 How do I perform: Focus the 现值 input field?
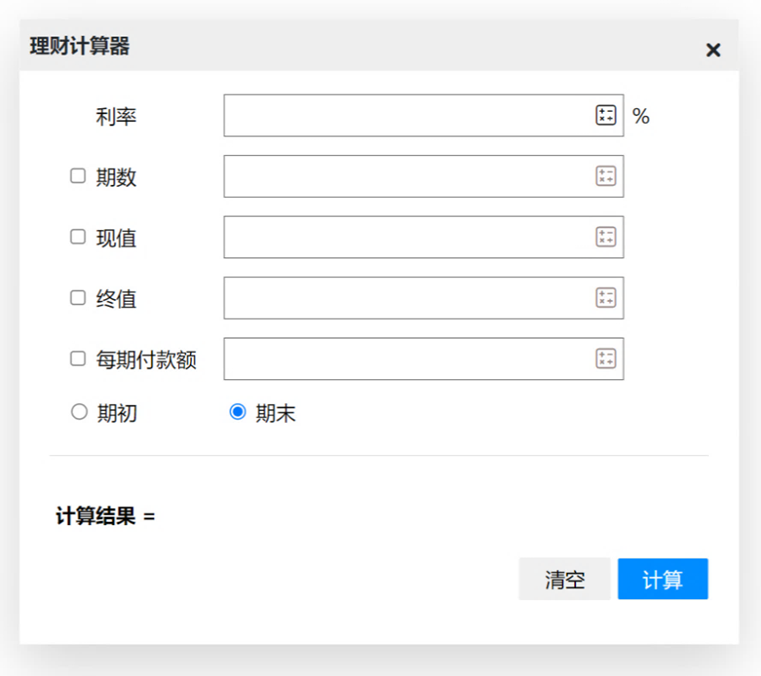pyautogui.click(x=424, y=237)
